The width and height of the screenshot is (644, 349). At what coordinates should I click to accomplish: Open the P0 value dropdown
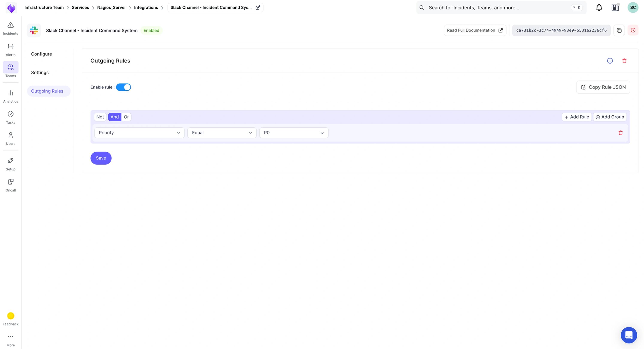293,133
